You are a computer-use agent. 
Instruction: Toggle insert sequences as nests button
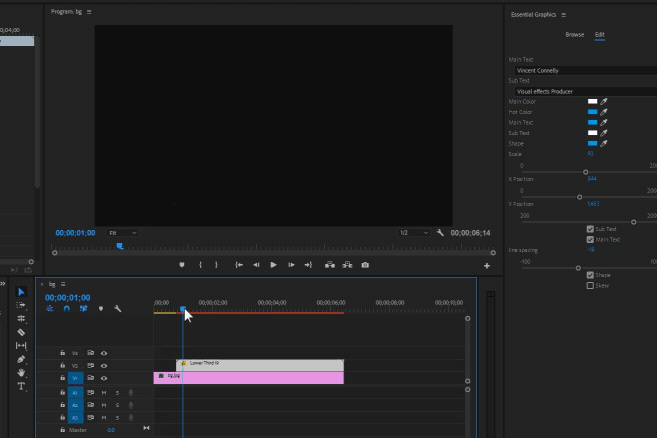50,308
